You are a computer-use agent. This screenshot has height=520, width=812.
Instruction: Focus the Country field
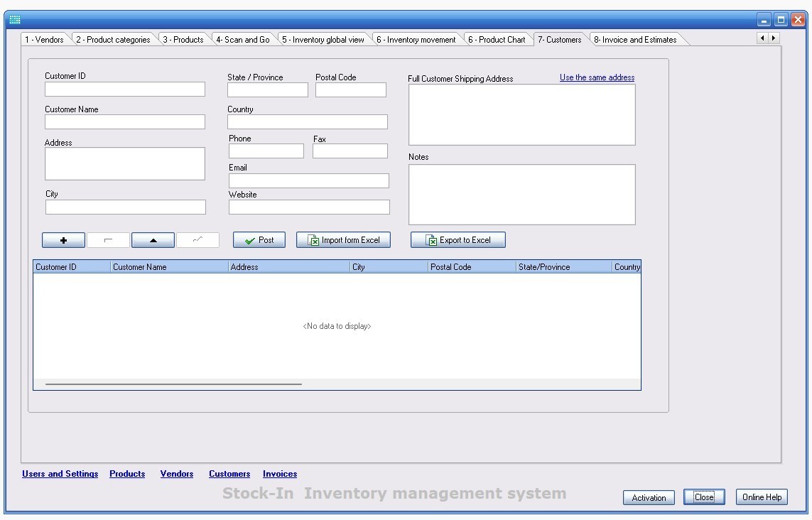point(307,121)
